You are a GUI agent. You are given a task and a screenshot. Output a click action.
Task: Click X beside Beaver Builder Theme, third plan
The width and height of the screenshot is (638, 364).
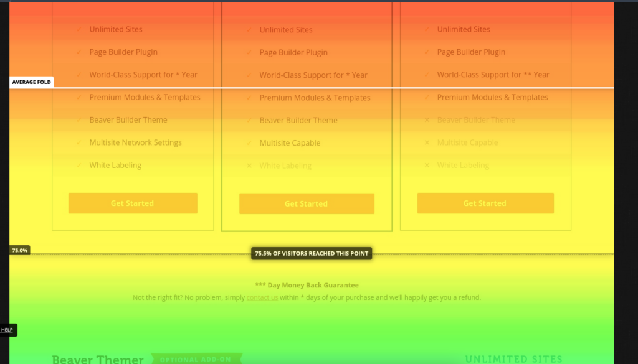point(426,119)
